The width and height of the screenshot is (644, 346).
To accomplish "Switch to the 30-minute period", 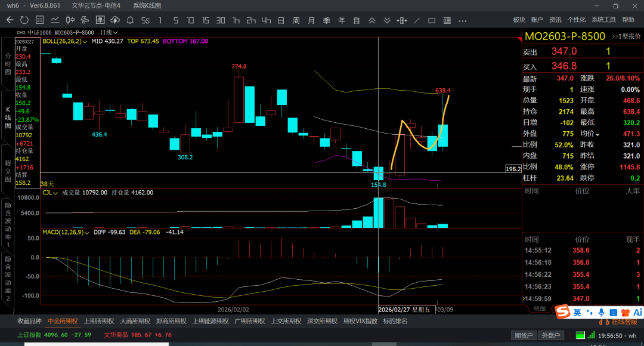I will [221, 20].
